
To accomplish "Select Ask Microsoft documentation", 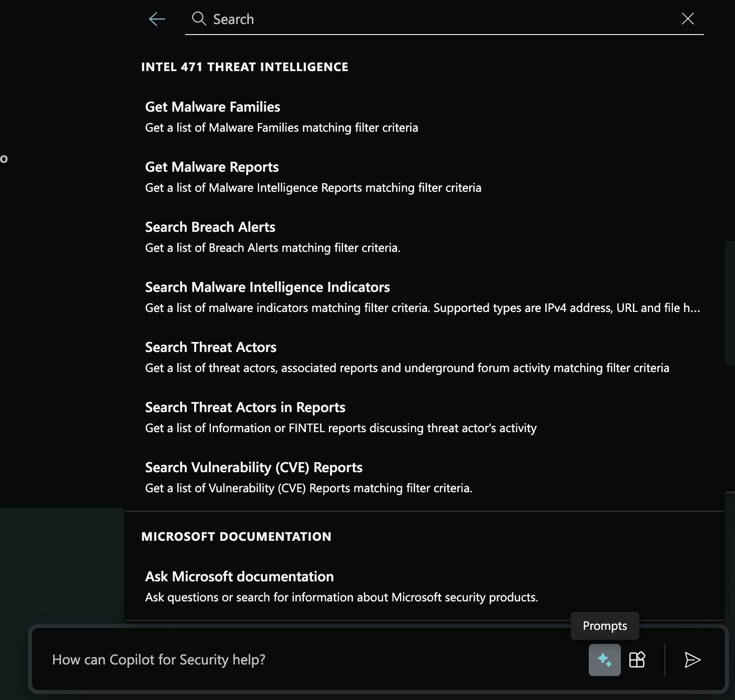I will pos(239,576).
